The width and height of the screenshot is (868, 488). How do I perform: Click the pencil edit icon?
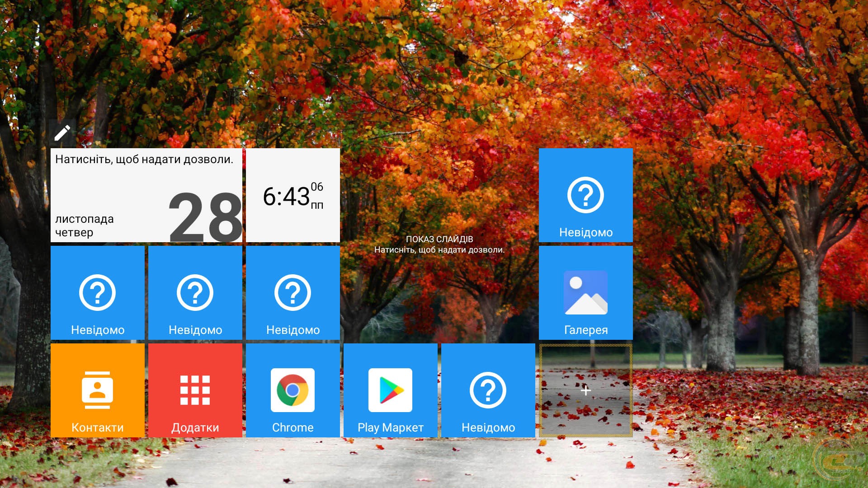click(62, 133)
